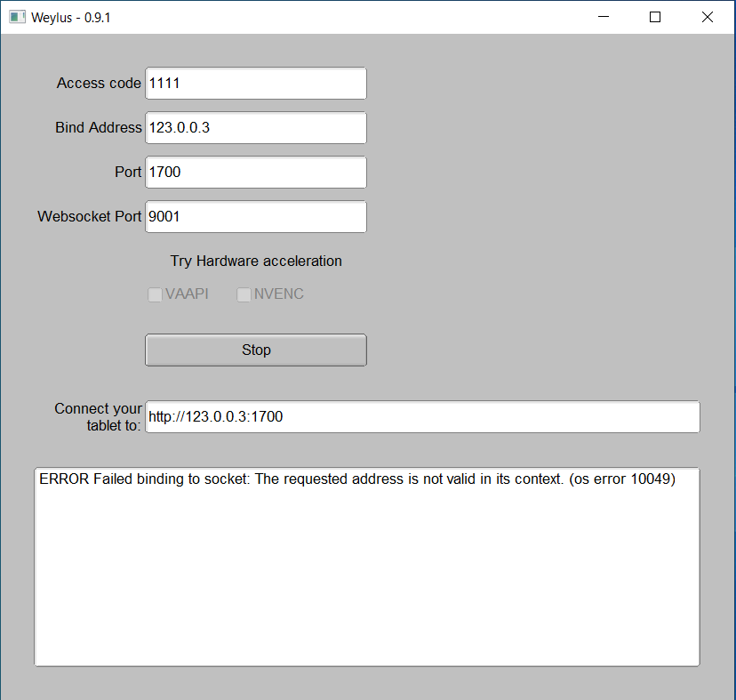Viewport: 736px width, 700px height.
Task: Click the Websocket Port field showing 9001
Action: point(255,216)
